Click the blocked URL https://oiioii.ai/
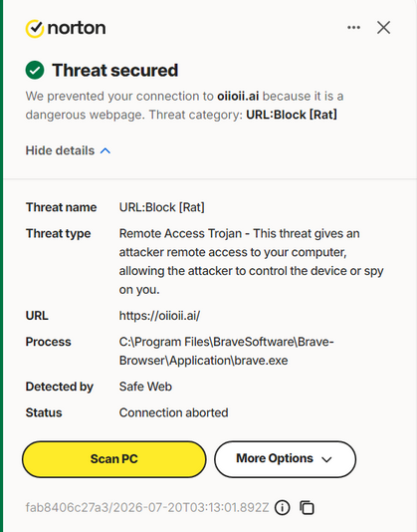 [159, 316]
